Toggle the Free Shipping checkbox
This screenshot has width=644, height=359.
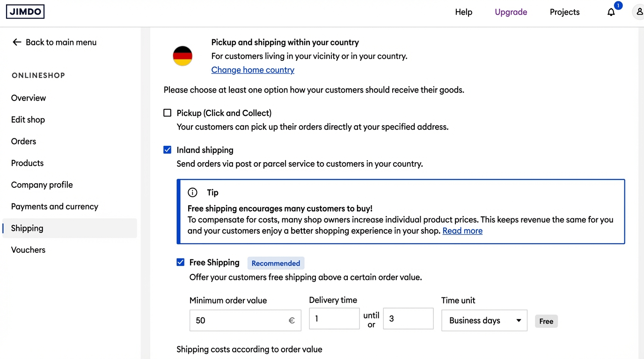[x=180, y=262]
